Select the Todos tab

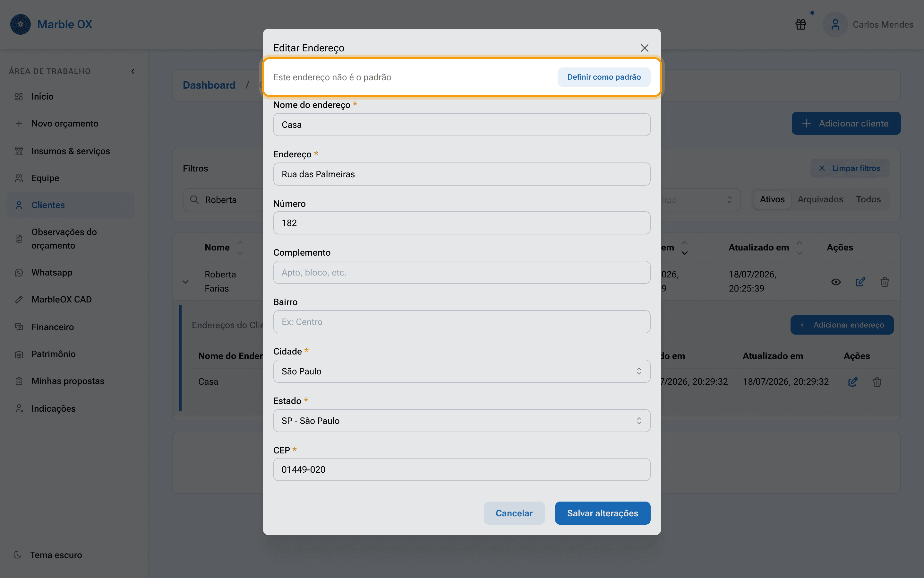point(868,199)
